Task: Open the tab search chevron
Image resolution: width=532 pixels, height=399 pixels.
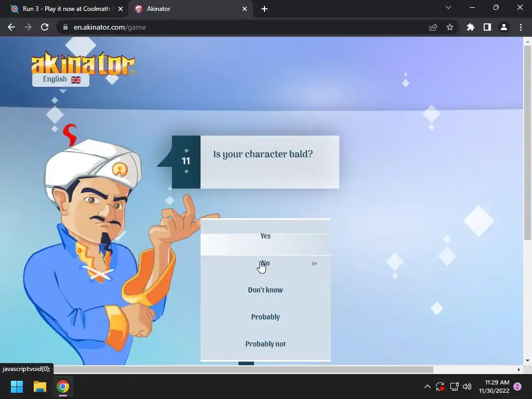Action: tap(448, 7)
